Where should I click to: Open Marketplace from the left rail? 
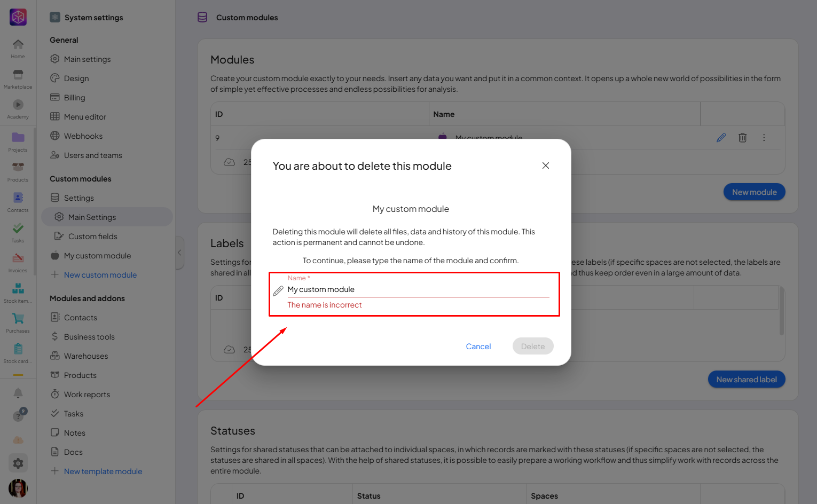[18, 78]
